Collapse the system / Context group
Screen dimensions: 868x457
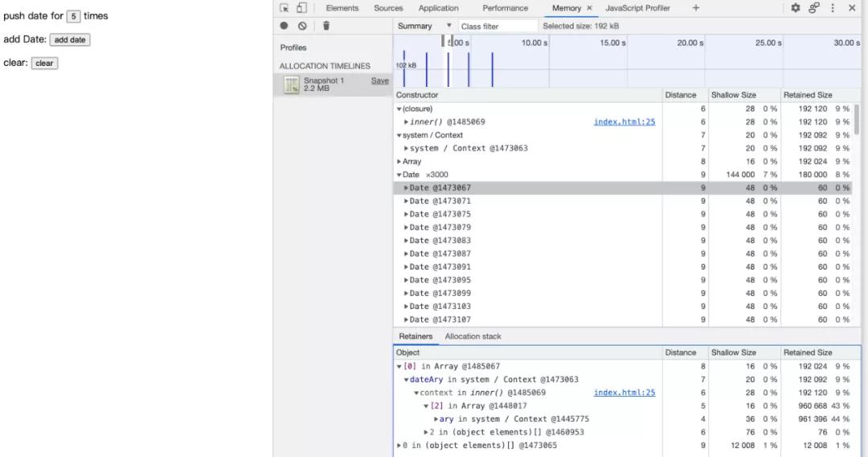(399, 135)
